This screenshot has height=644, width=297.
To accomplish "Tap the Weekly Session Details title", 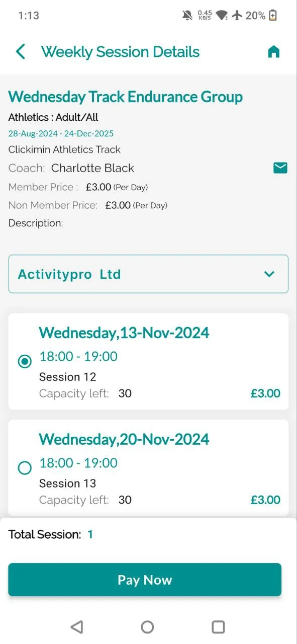I will (121, 52).
